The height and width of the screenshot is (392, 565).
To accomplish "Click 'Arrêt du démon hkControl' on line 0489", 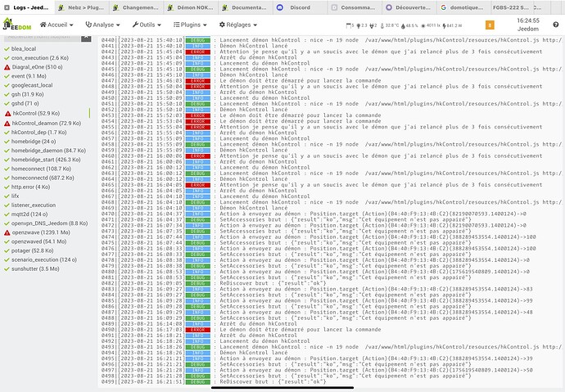I will tap(259, 324).
